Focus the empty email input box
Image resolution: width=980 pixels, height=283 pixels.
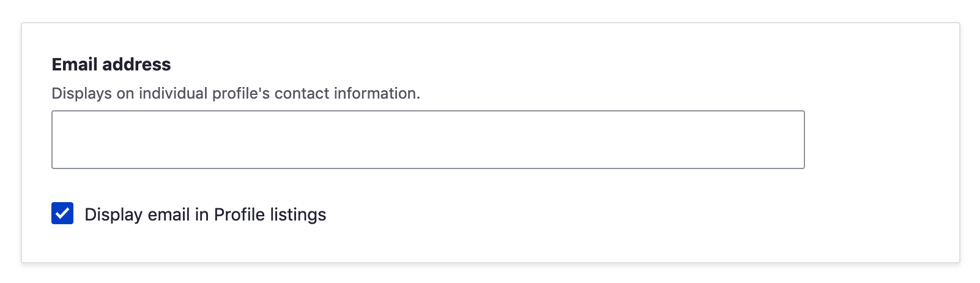(x=428, y=140)
